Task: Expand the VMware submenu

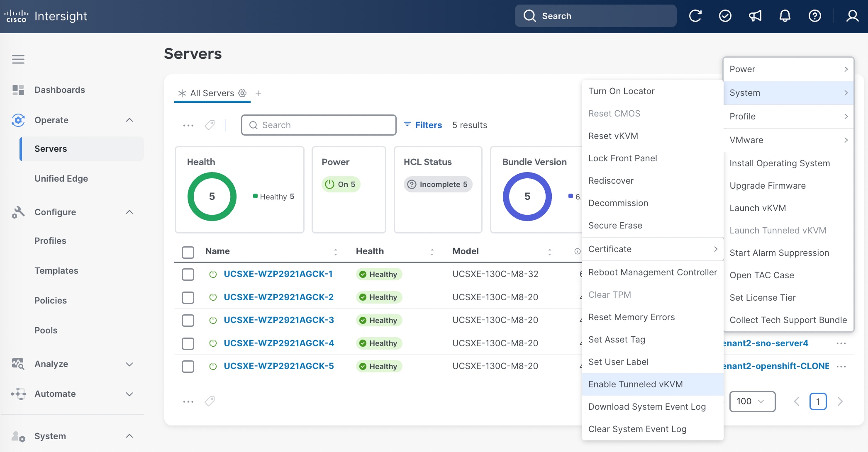Action: pos(788,140)
